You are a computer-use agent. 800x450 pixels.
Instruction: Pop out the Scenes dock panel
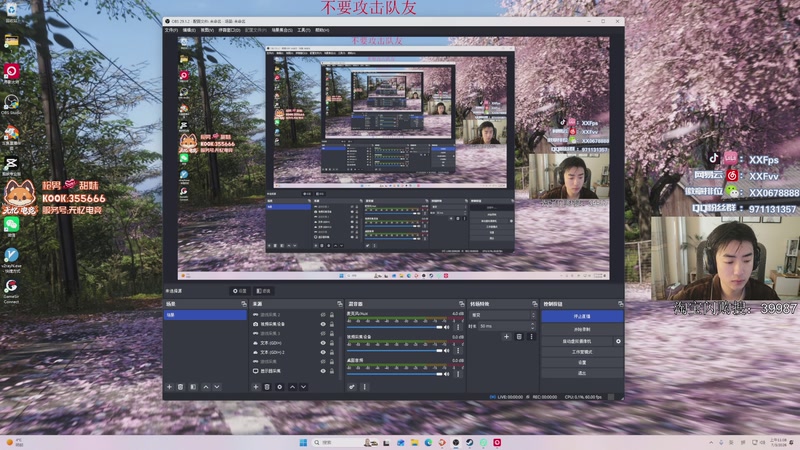pyautogui.click(x=244, y=304)
